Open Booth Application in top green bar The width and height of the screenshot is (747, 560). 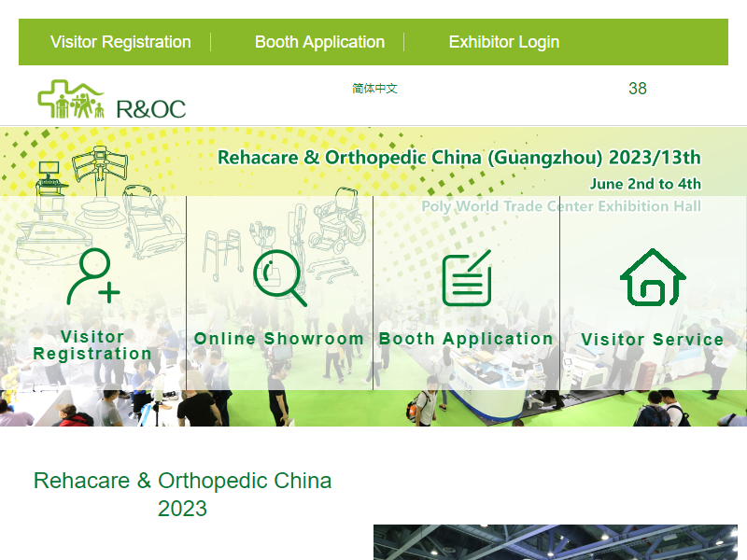click(319, 42)
